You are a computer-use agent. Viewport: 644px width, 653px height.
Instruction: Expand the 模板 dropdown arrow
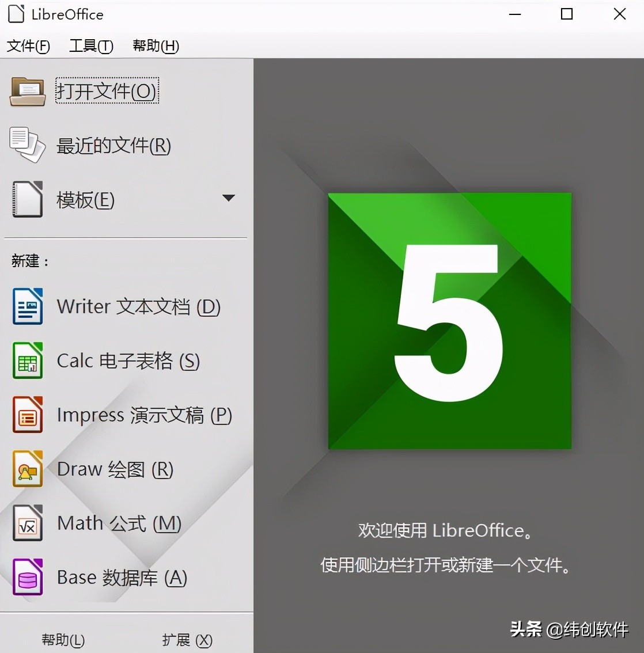(229, 198)
